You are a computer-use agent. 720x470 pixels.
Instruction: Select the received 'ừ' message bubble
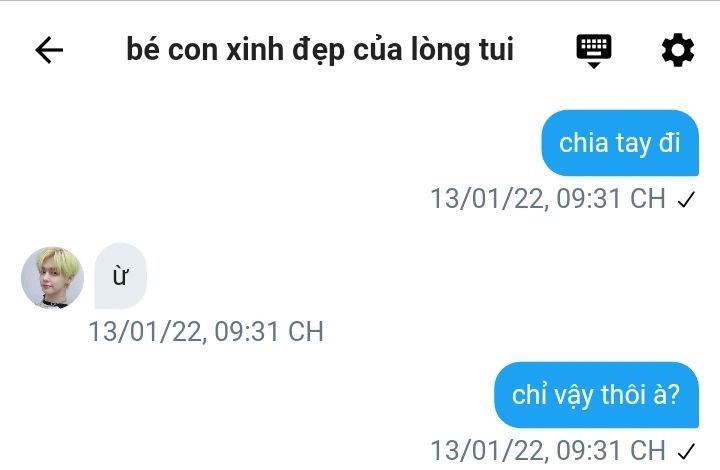pos(120,276)
